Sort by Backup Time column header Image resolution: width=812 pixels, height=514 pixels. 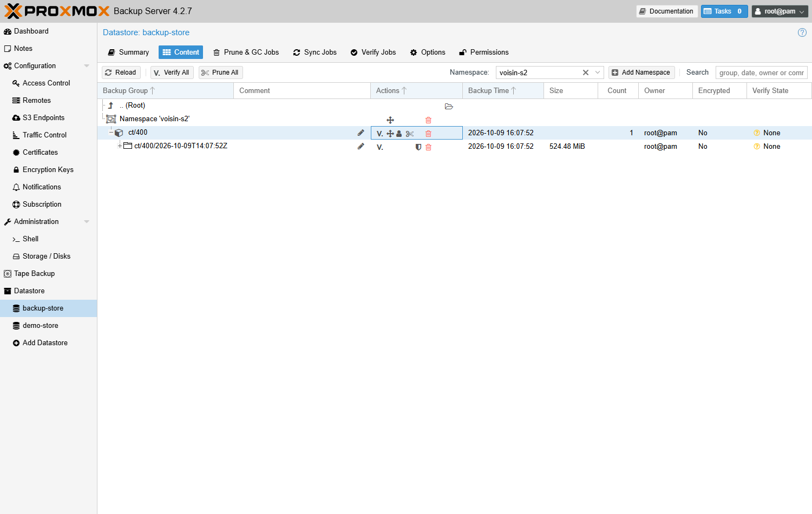point(503,91)
